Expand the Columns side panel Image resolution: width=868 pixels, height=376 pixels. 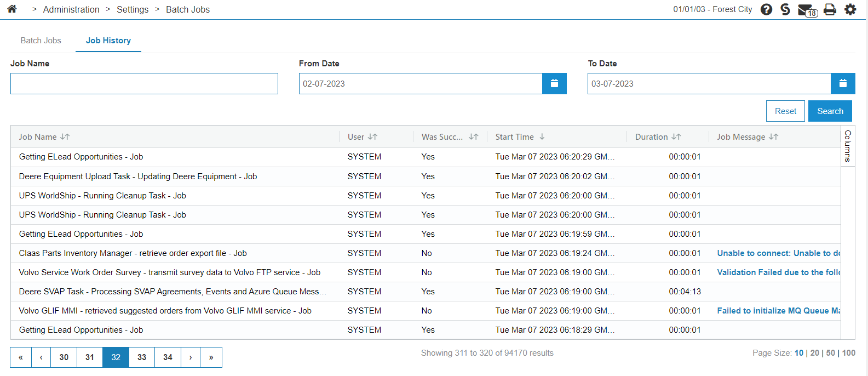click(848, 146)
